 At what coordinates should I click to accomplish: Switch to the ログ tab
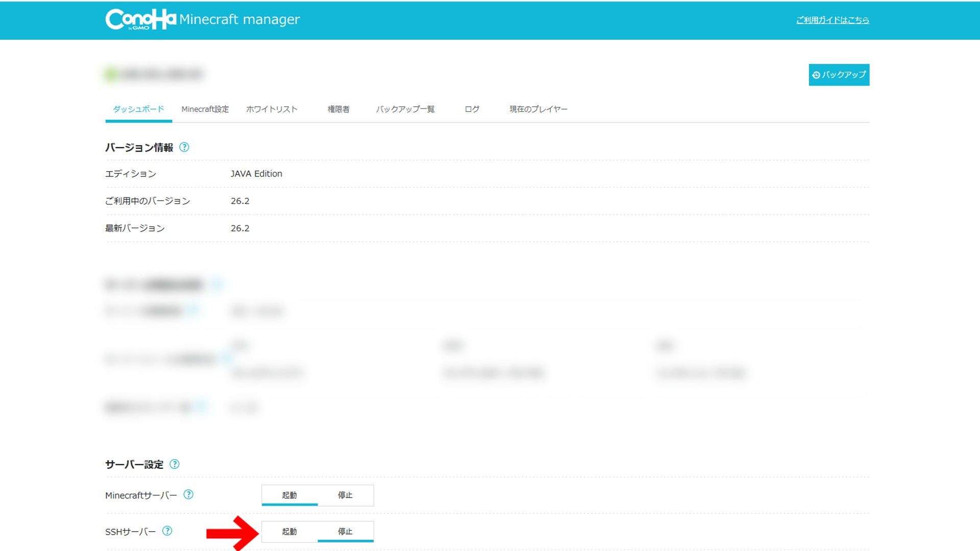(472, 109)
